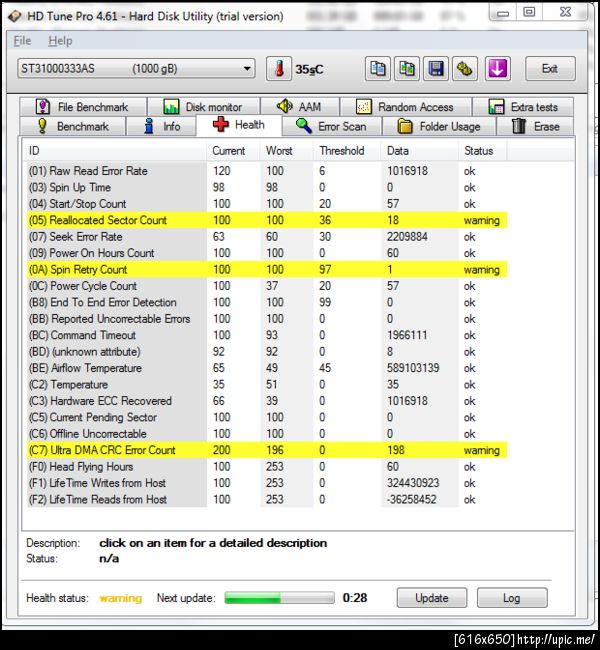
Task: Switch to the File Benchmark tab
Action: (x=83, y=107)
